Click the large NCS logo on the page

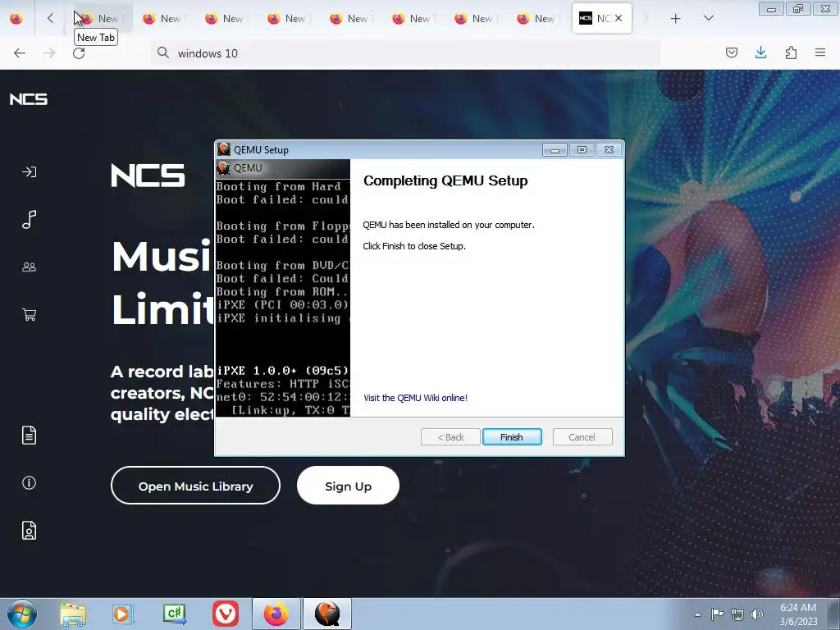pyautogui.click(x=148, y=176)
